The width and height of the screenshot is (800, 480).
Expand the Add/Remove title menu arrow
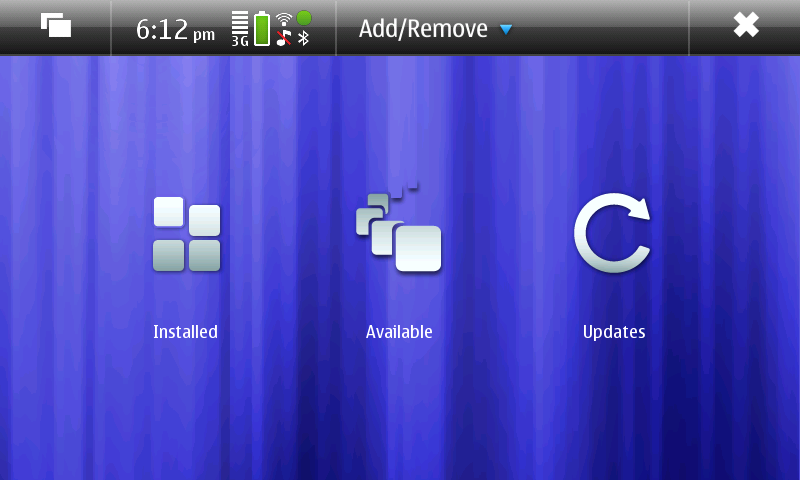[x=506, y=30]
